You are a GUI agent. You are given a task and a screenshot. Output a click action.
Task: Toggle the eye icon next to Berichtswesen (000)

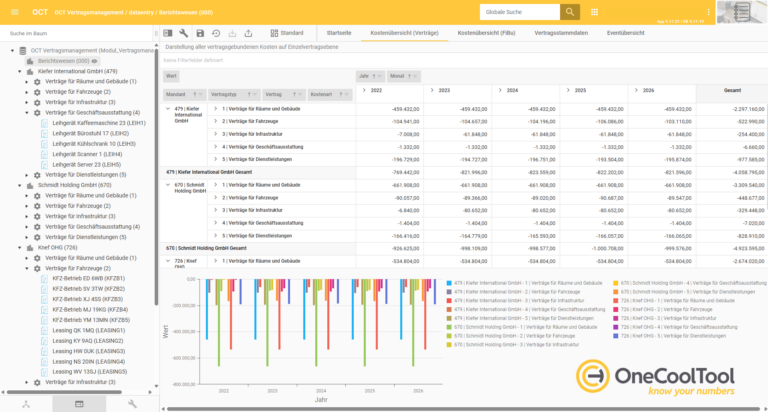95,61
